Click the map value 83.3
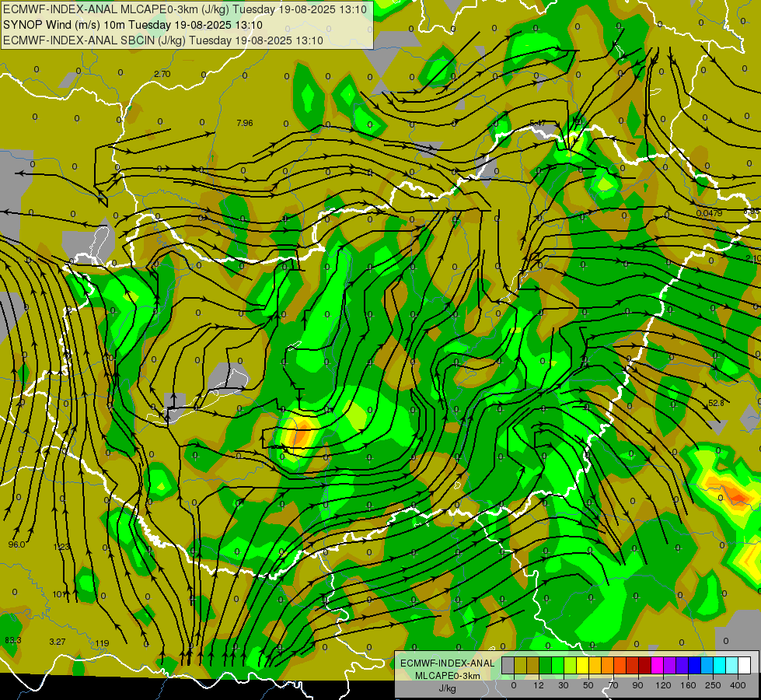Viewport: 761px width, 700px height. [13, 640]
